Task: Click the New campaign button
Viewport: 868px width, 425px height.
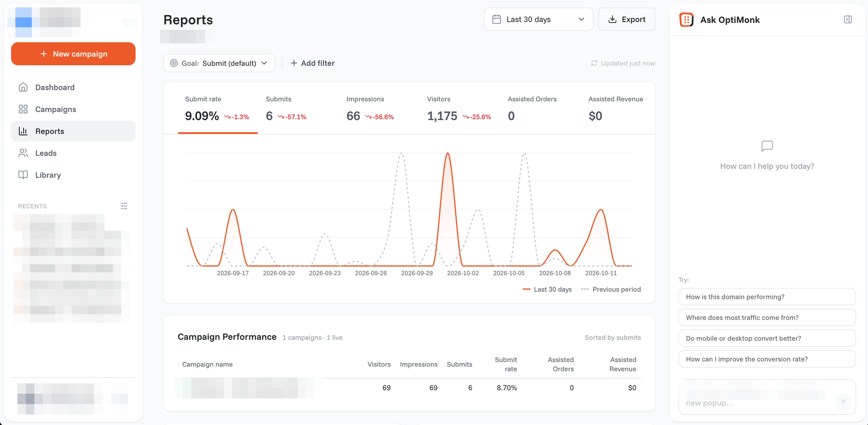Action: tap(73, 54)
